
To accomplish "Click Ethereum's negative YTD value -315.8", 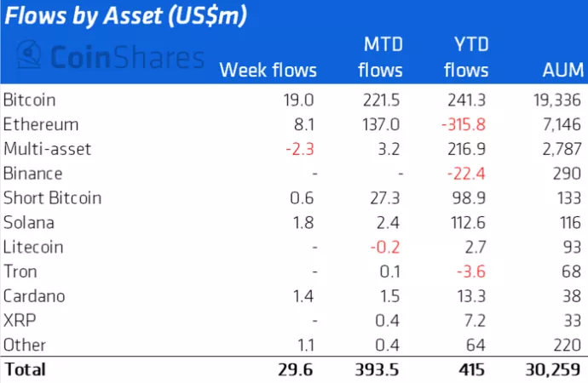I will pyautogui.click(x=465, y=124).
